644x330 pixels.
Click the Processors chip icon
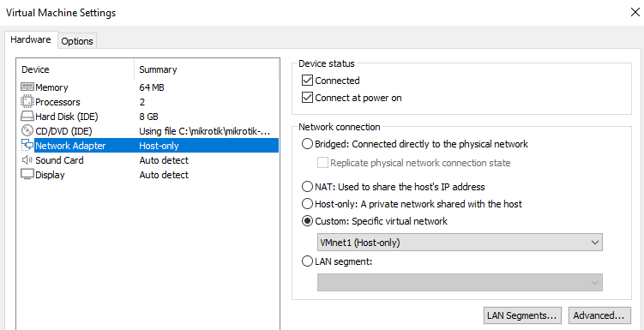pos(27,101)
